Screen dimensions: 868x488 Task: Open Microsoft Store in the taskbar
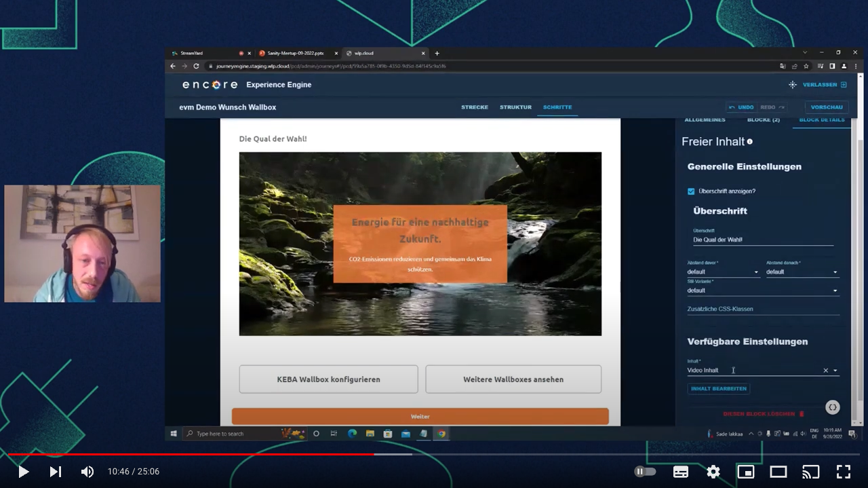[x=388, y=434]
